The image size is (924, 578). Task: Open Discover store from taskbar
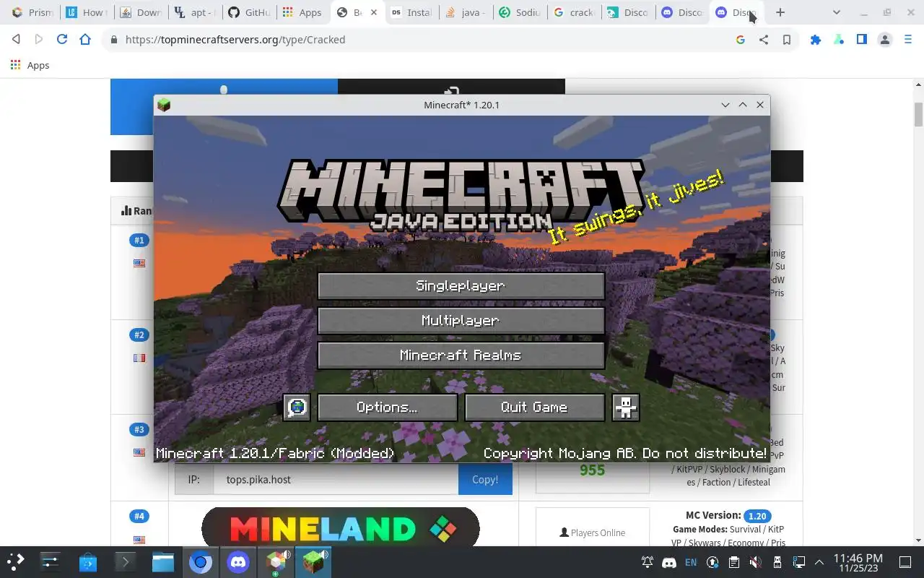click(88, 561)
